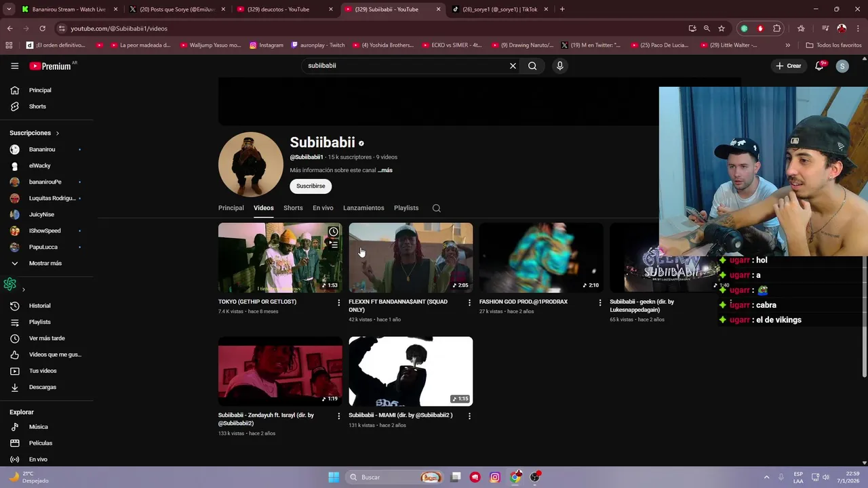
Task: Click the magnifier search button
Action: (x=532, y=66)
